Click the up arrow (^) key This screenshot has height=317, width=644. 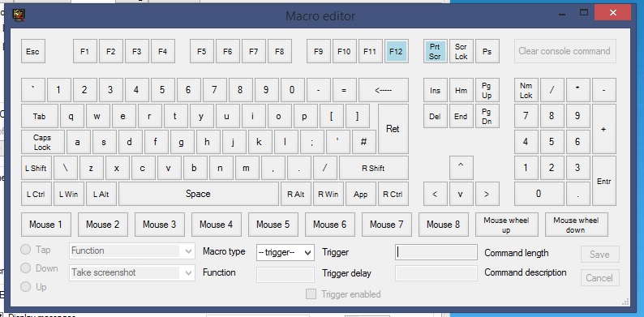pos(462,168)
